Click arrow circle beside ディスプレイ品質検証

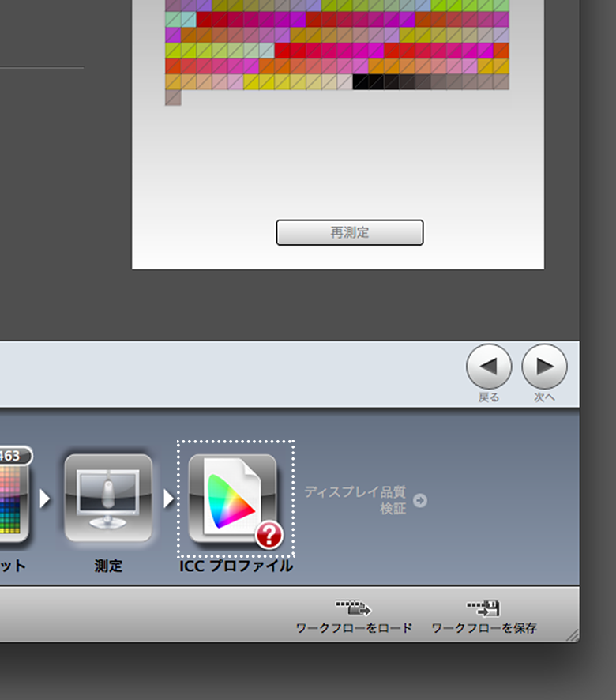(x=420, y=500)
